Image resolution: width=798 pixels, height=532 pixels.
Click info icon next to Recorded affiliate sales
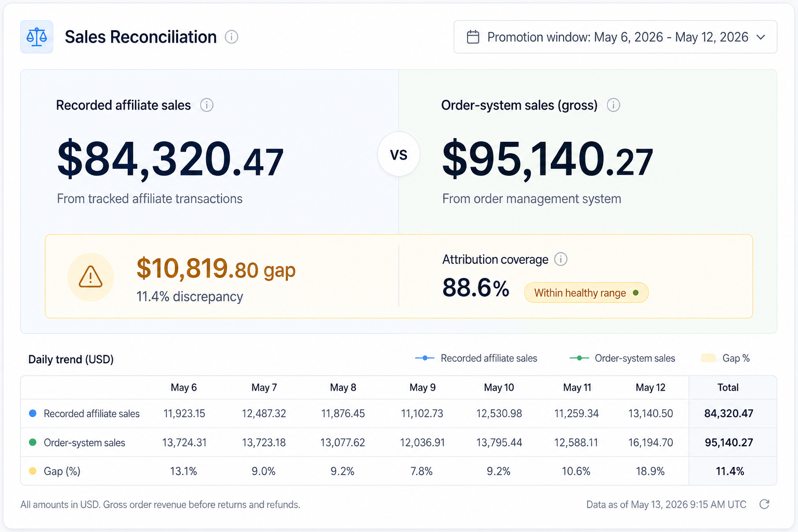pyautogui.click(x=207, y=105)
